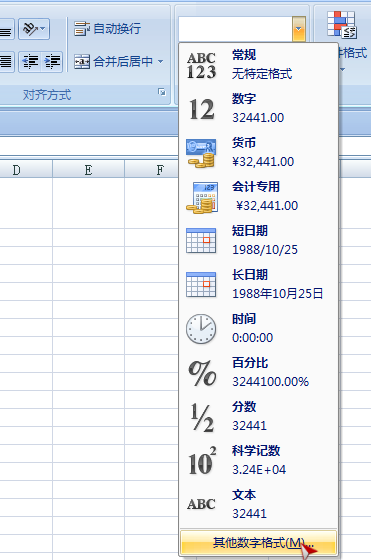371x560 pixels.
Task: Select column F header
Action: (x=152, y=169)
